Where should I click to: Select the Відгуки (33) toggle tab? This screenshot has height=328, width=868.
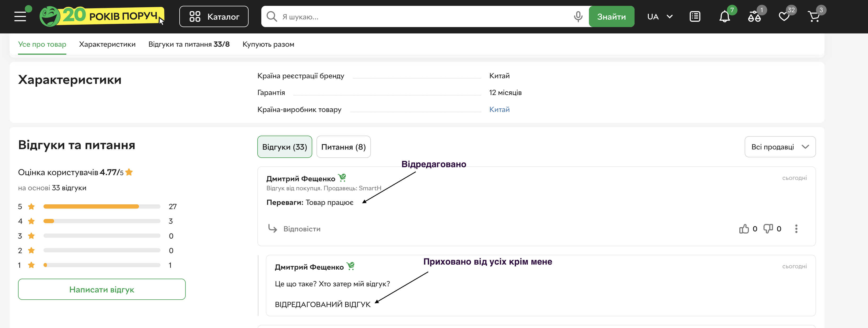(284, 147)
